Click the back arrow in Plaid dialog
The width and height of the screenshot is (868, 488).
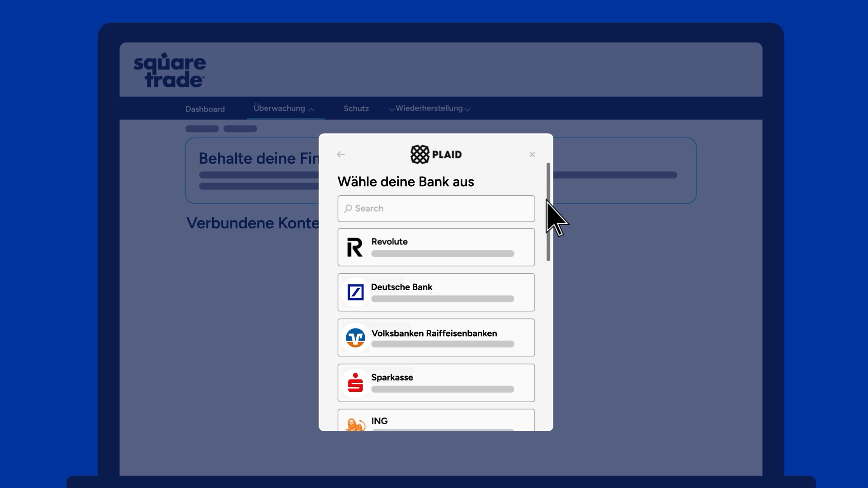click(341, 155)
